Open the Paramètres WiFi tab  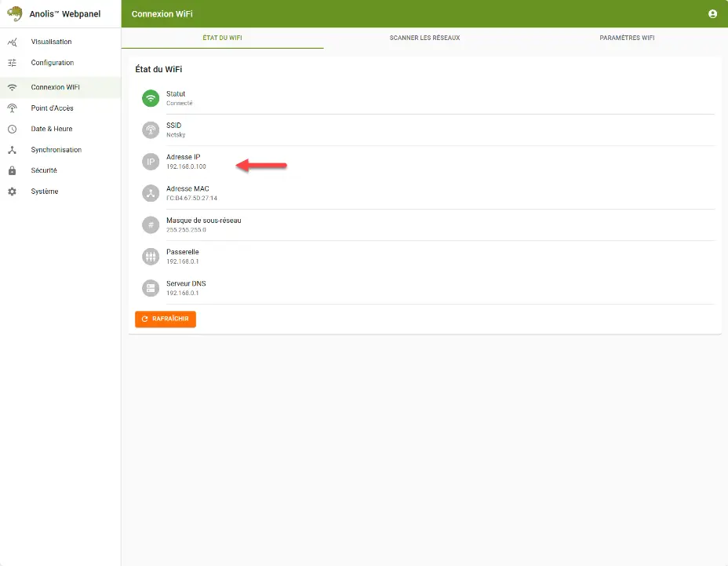pyautogui.click(x=627, y=38)
